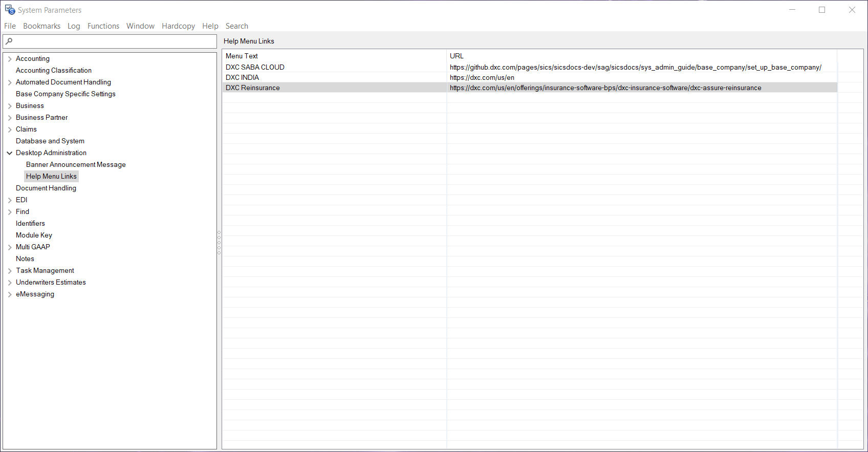Expand the eMessaging tree node
Screen dimensions: 868x452
(10, 294)
